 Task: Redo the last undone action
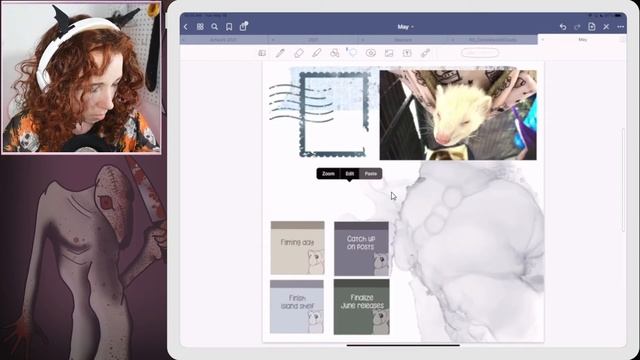click(x=577, y=27)
